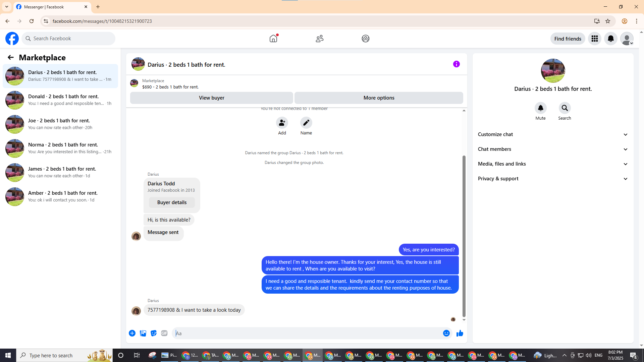Open the Friends tab in top bar
644x362 pixels.
319,39
